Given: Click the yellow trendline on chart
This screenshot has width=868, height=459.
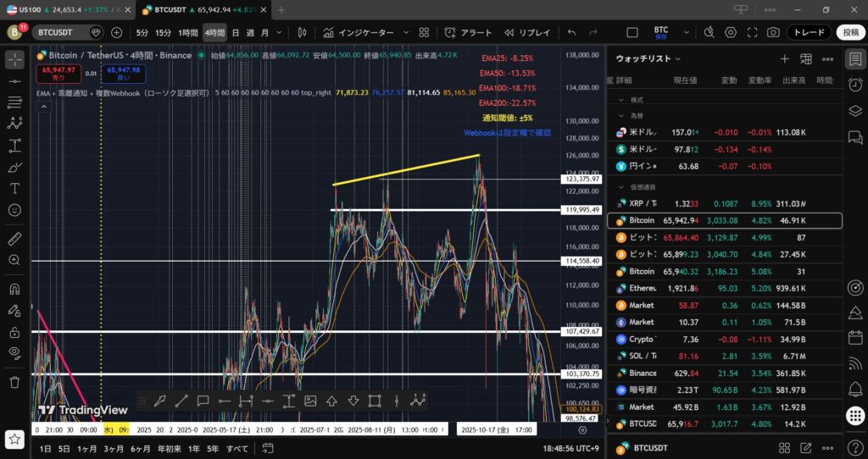Looking at the screenshot, I should click(x=407, y=169).
